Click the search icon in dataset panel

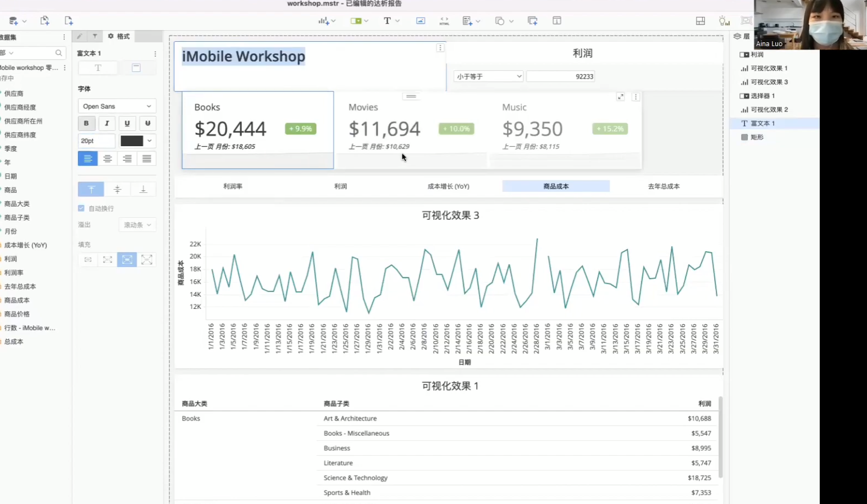[59, 53]
